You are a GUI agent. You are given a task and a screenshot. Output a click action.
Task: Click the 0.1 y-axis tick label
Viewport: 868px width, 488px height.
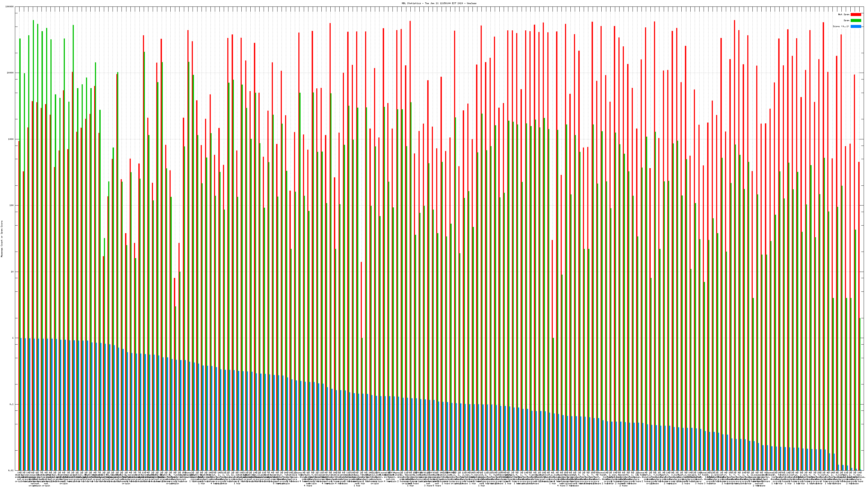tap(12, 404)
